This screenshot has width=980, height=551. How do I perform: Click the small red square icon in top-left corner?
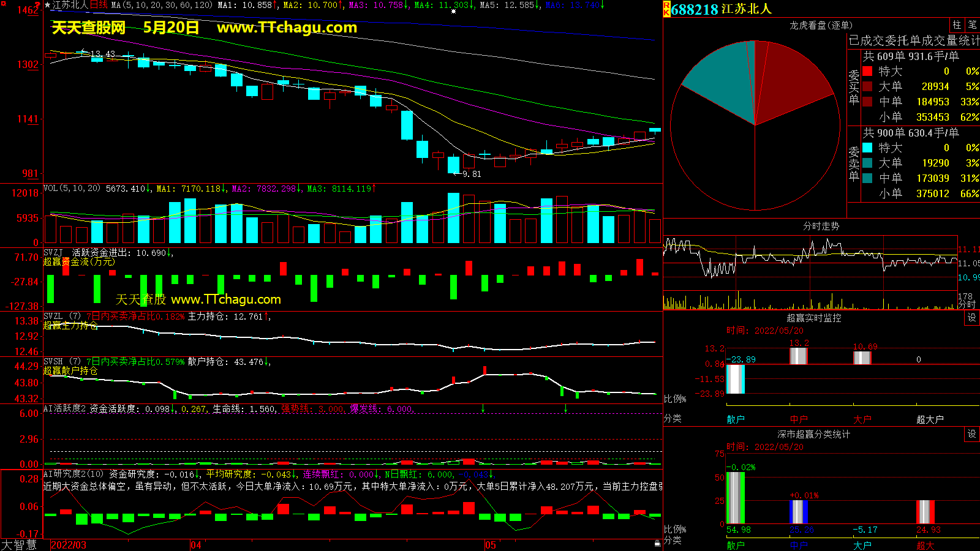(x=37, y=5)
